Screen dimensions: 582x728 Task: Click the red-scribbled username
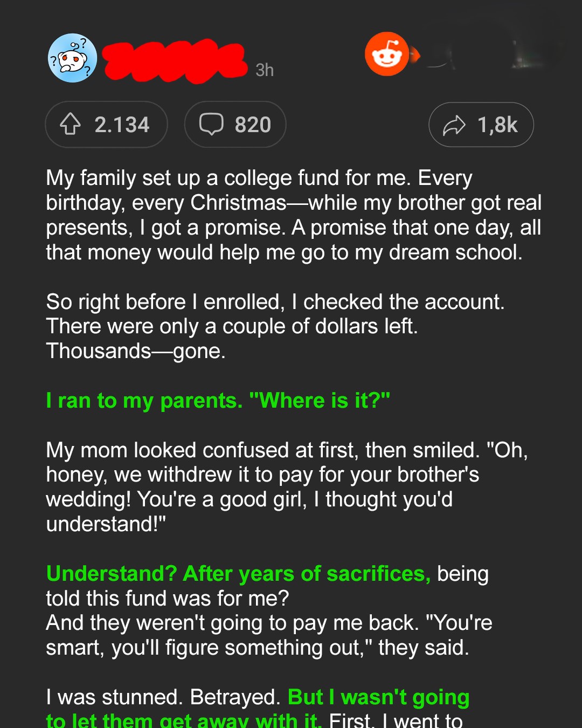point(175,60)
